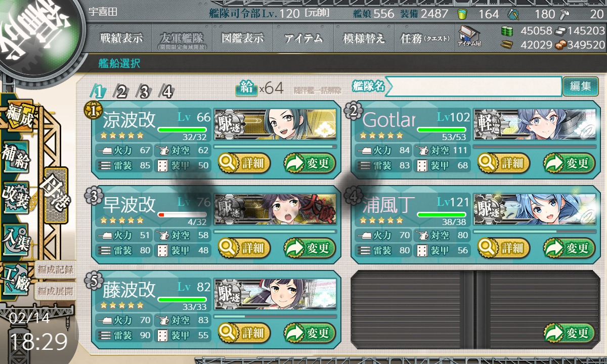Click the 編集 fleet name button
Image resolution: width=607 pixels, height=364 pixels.
point(580,86)
